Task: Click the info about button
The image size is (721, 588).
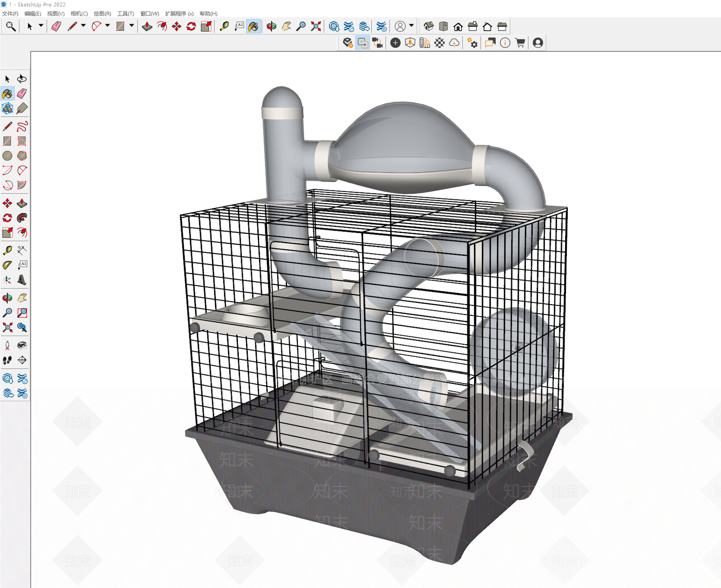Action: point(505,43)
